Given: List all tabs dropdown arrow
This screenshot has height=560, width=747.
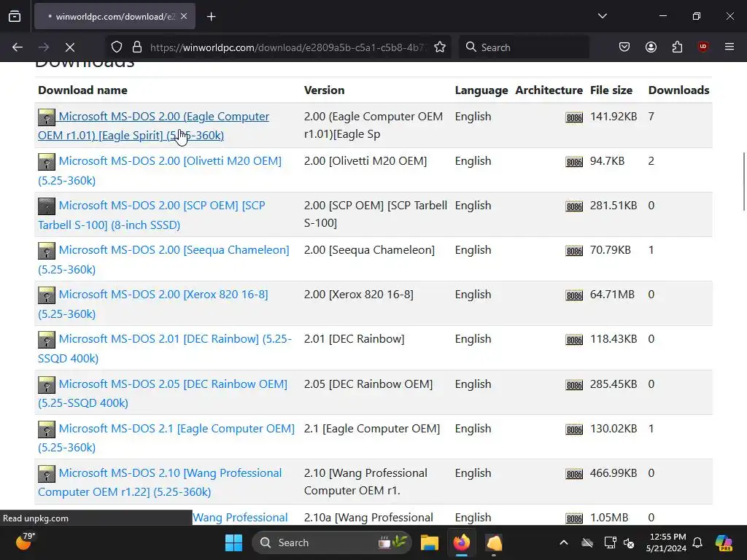Looking at the screenshot, I should tap(603, 16).
